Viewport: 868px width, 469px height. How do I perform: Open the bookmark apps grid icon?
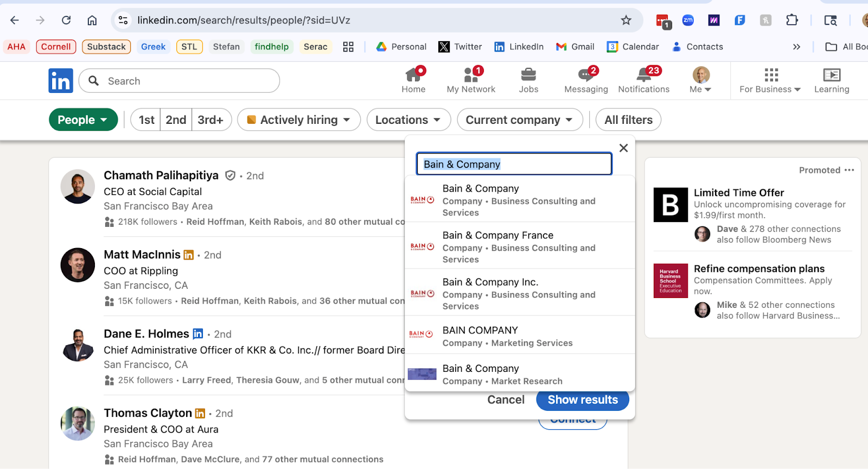coord(348,47)
